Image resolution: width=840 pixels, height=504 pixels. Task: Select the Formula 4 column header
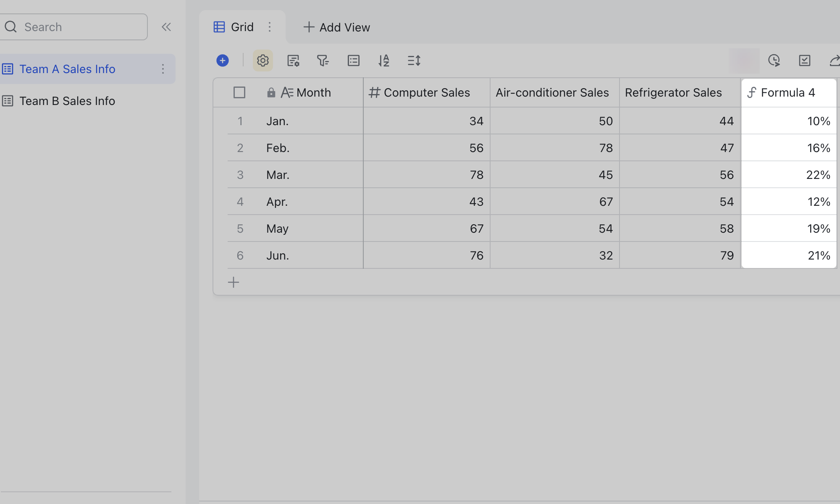pos(789,92)
